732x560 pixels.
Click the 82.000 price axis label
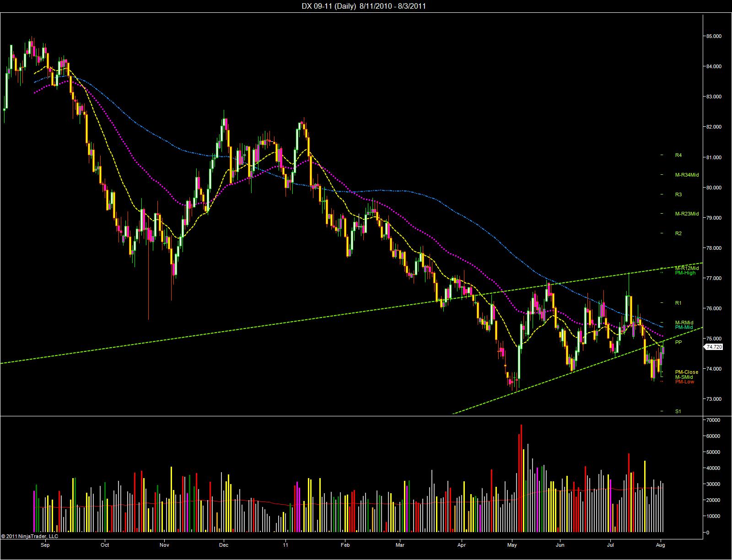[x=714, y=127]
